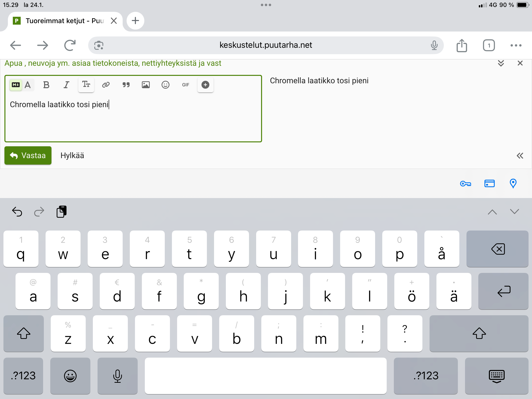Tap the saved addresses location pin icon
This screenshot has width=532, height=399.
pyautogui.click(x=513, y=183)
